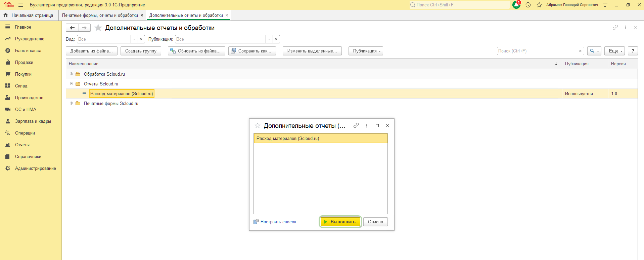Image resolution: width=644 pixels, height=260 pixels.
Task: Click the link icon in the dialog header
Action: coord(356,125)
